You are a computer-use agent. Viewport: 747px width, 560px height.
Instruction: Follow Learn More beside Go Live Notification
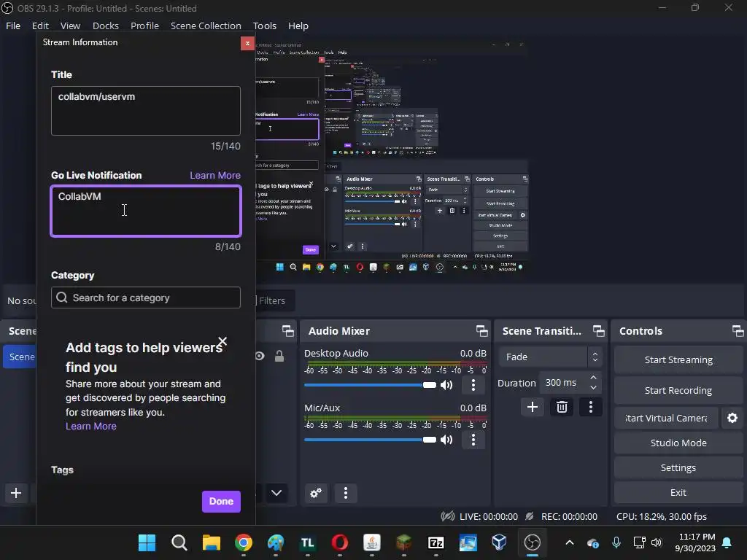coord(215,175)
